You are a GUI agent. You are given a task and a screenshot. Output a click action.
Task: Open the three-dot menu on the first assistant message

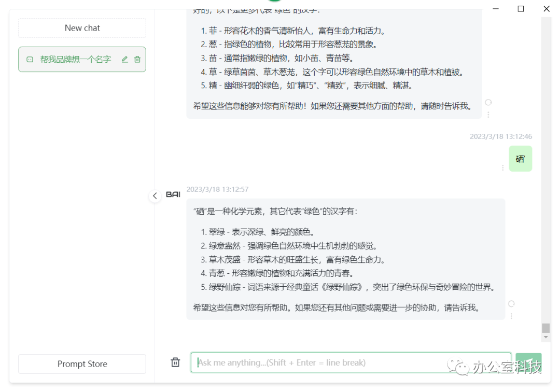pyautogui.click(x=488, y=114)
